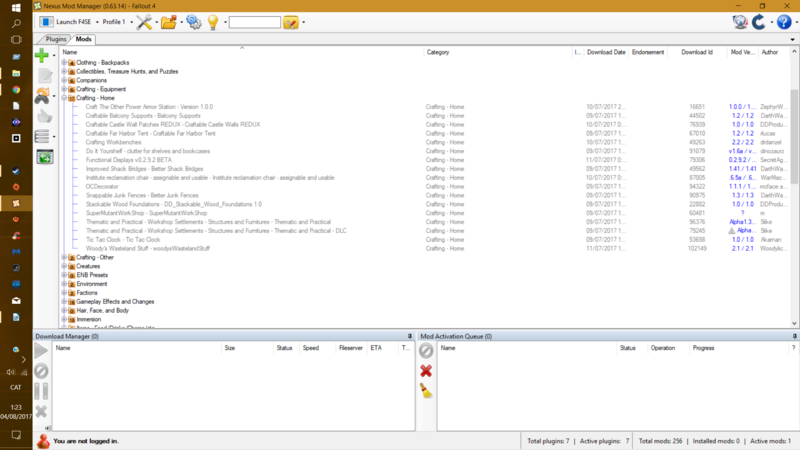This screenshot has width=800, height=450.
Task: Select Craft The Other Power Armor Station mod
Action: pos(149,107)
